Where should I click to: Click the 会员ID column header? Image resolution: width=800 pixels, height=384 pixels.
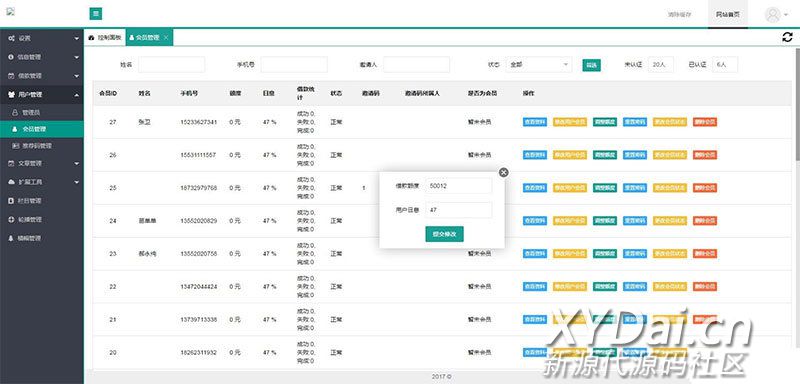click(x=108, y=94)
